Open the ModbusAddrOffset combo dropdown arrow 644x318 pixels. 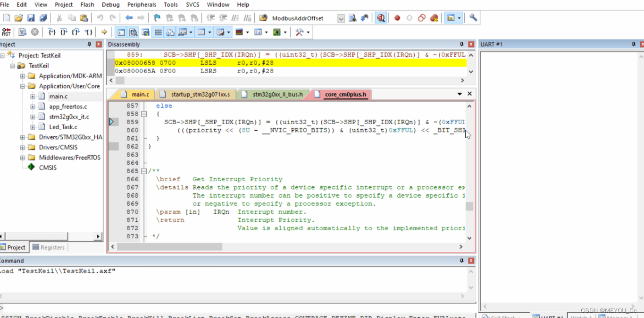(x=341, y=18)
